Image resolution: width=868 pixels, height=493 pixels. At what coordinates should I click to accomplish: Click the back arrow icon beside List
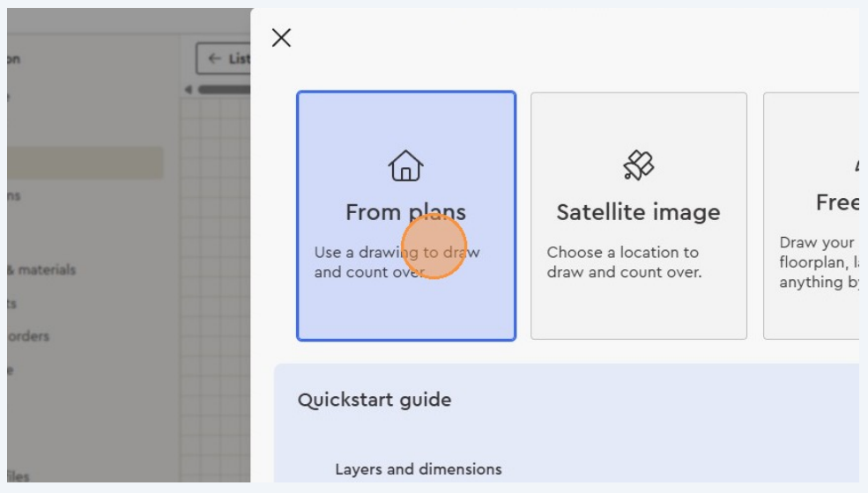(x=214, y=59)
